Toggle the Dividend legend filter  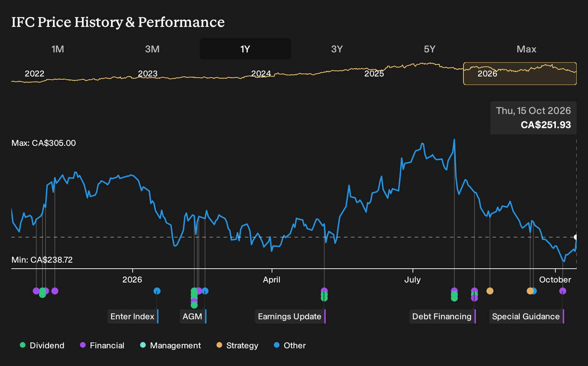tap(42, 345)
